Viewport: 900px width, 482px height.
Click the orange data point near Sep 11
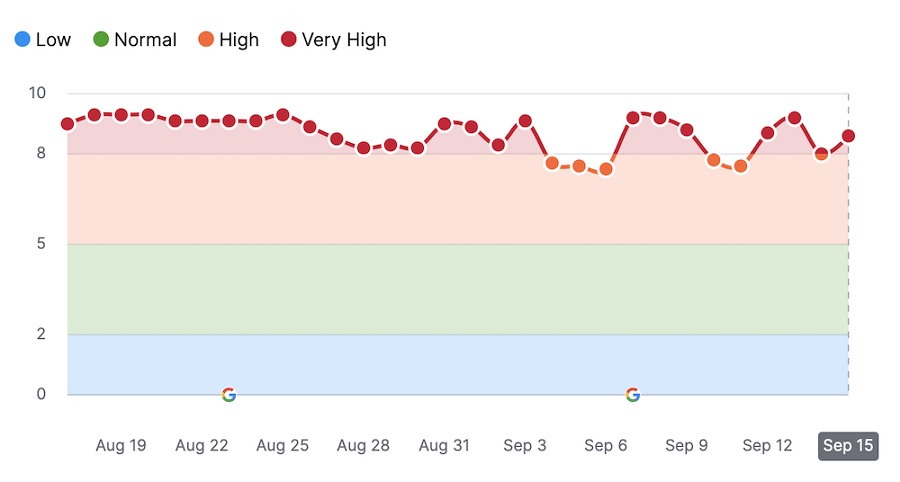click(x=741, y=166)
